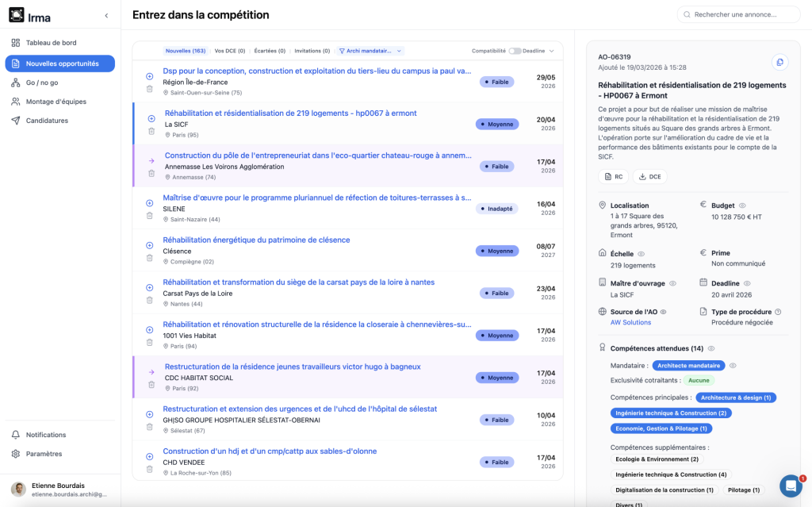The height and width of the screenshot is (507, 812).
Task: Trash the Carsat Pays de la Loire listing
Action: (x=150, y=300)
